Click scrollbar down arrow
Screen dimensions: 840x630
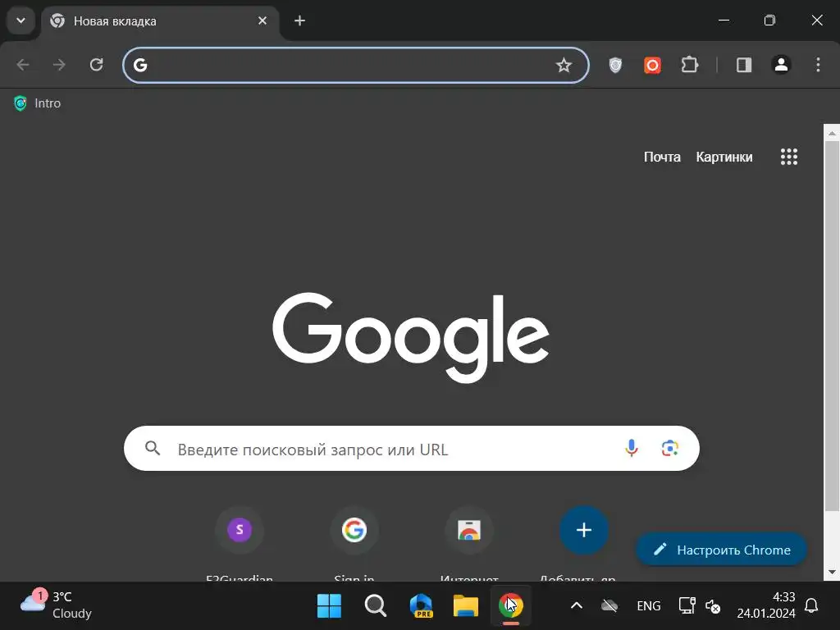click(x=832, y=572)
